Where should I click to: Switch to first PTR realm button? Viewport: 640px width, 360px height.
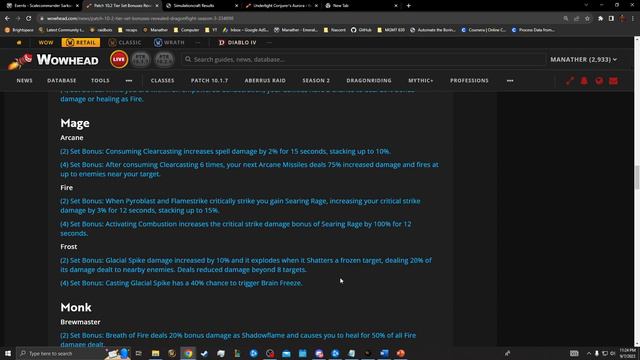pyautogui.click(x=140, y=60)
